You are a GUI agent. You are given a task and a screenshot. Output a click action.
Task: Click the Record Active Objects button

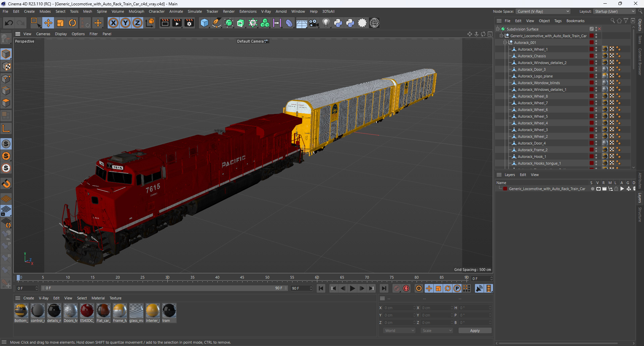397,288
